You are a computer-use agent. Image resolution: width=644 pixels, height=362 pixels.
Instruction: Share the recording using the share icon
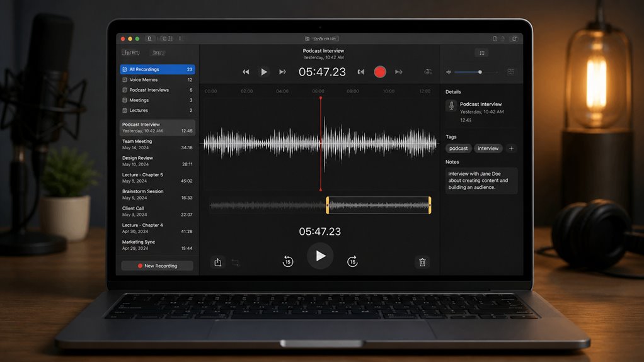(x=217, y=262)
